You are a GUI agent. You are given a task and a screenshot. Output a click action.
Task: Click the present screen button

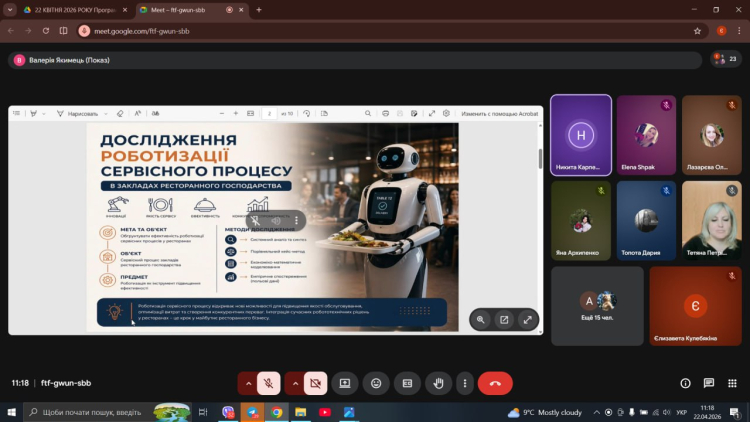345,383
